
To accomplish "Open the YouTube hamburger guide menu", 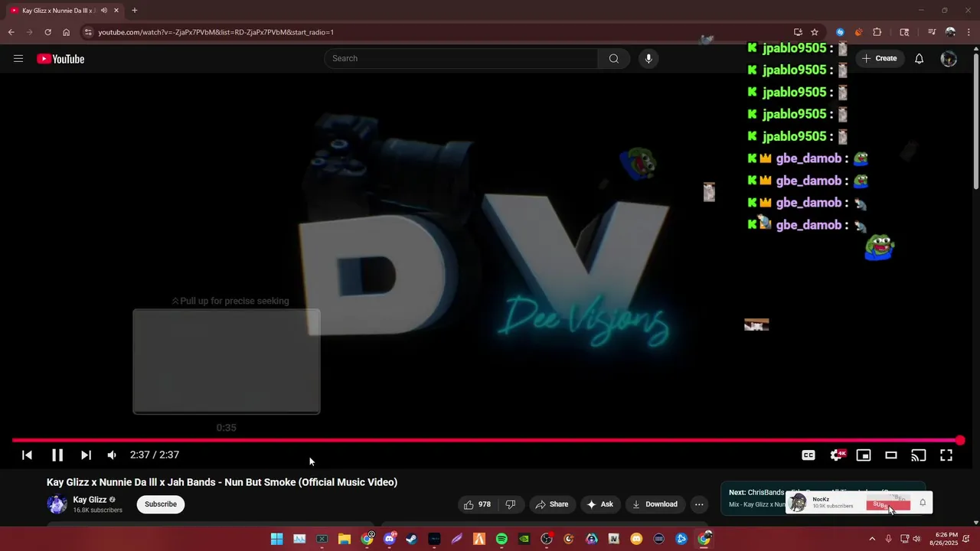I will coord(18,59).
